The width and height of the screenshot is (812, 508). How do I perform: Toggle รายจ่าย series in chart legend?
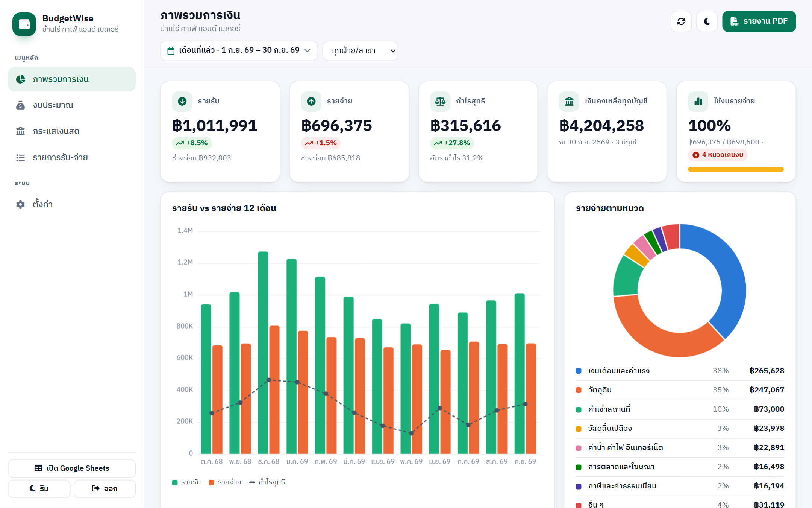click(225, 482)
